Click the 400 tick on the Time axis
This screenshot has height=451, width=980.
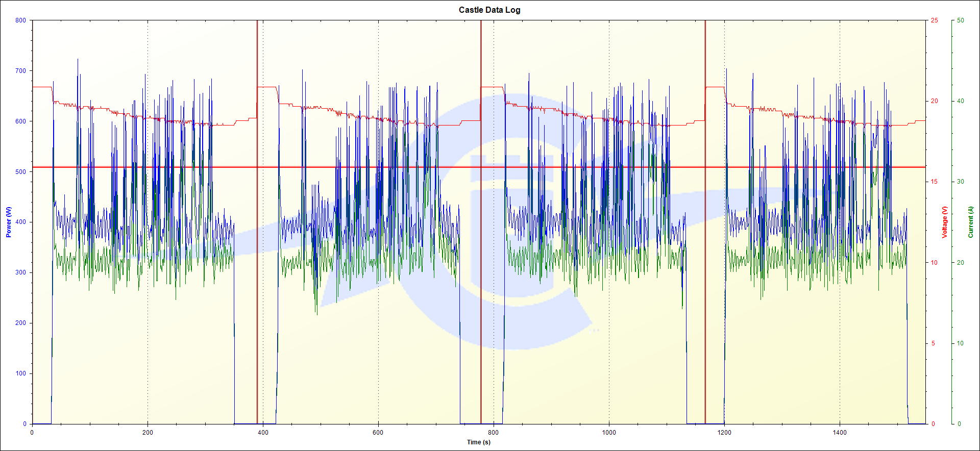[x=263, y=433]
